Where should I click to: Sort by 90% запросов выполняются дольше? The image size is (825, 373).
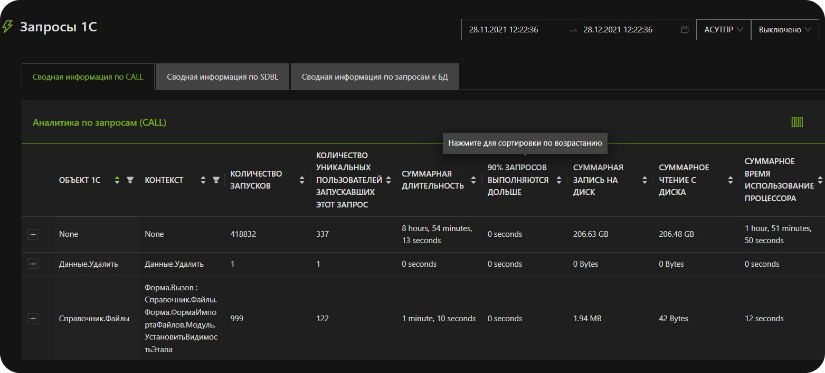pos(559,180)
